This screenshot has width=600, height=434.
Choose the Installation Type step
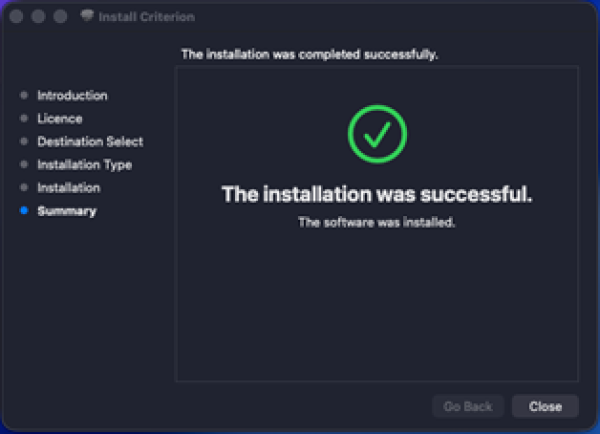click(x=84, y=165)
